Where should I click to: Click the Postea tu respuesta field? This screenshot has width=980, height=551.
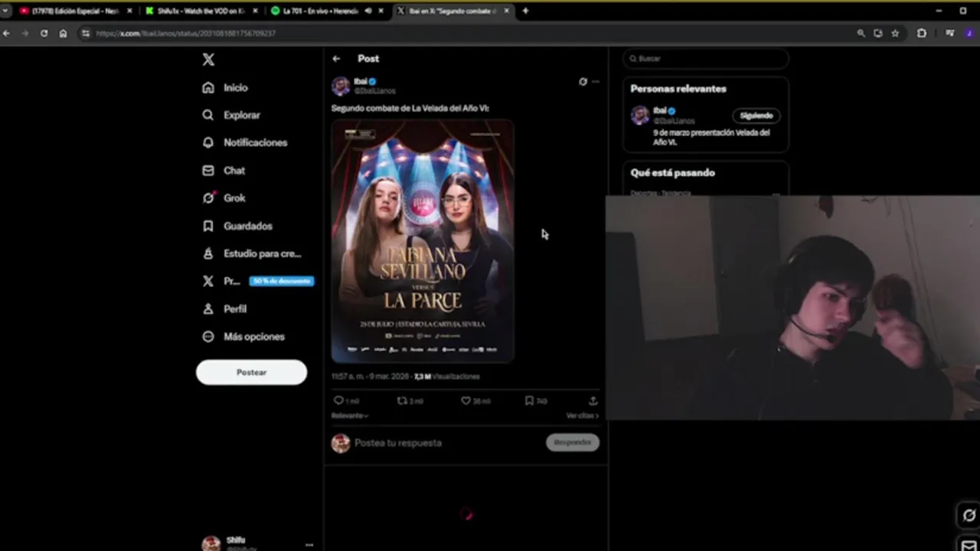pos(398,443)
